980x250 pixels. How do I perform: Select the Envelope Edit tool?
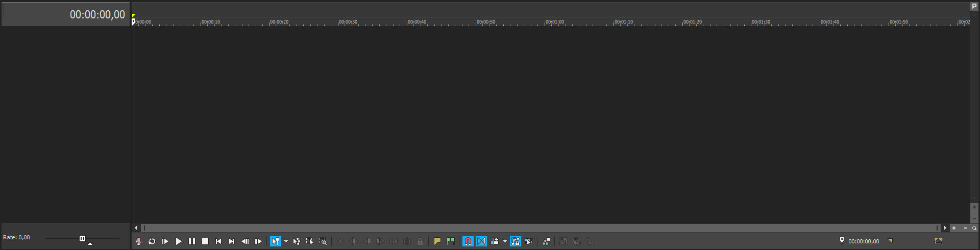tap(297, 241)
